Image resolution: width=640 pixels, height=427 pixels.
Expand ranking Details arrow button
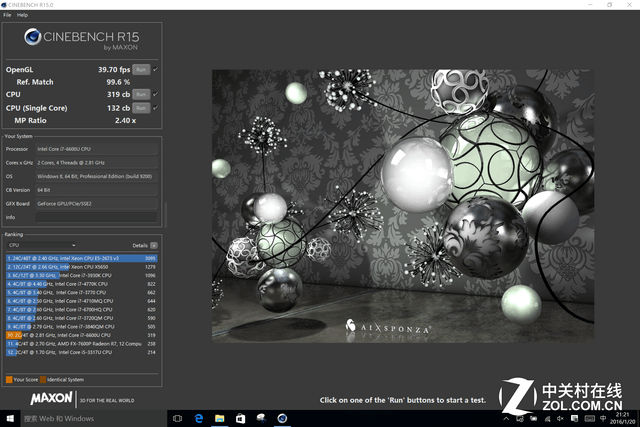(x=155, y=244)
